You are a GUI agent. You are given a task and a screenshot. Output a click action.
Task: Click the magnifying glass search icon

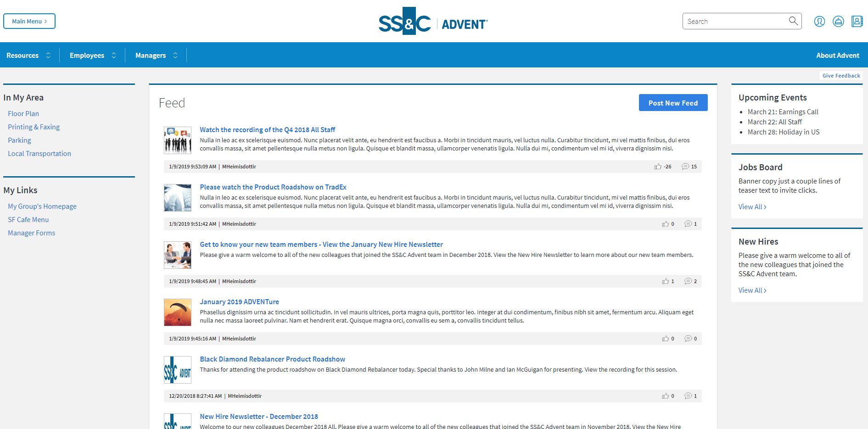793,21
